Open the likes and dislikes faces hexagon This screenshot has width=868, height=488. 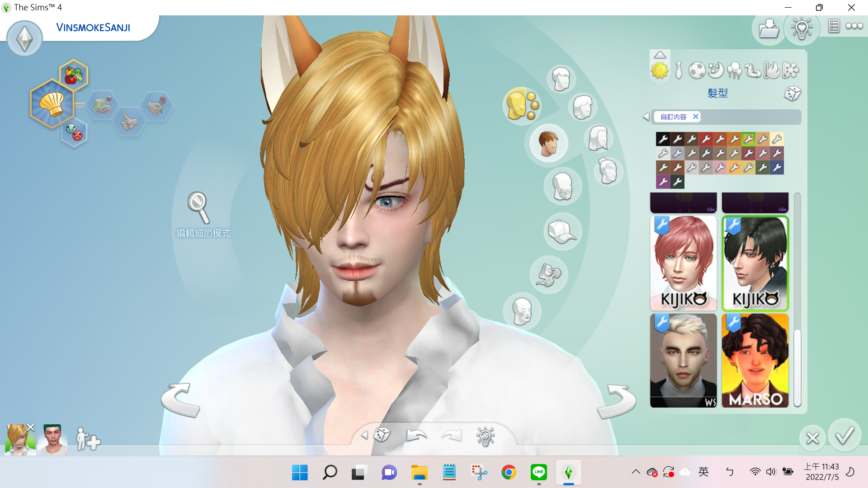74,132
